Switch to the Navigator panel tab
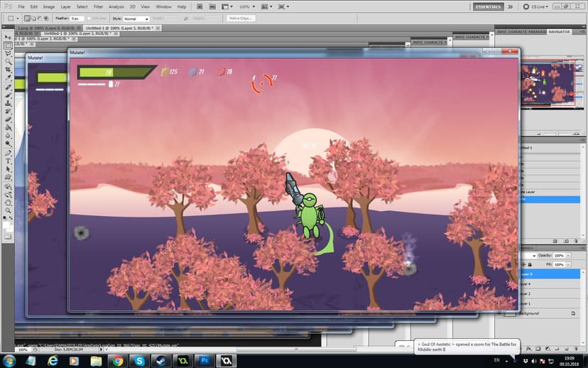This screenshot has height=368, width=588. (559, 32)
